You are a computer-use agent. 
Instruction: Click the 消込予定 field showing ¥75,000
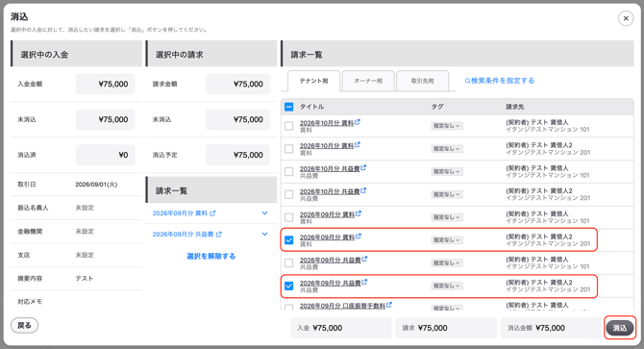click(x=237, y=155)
